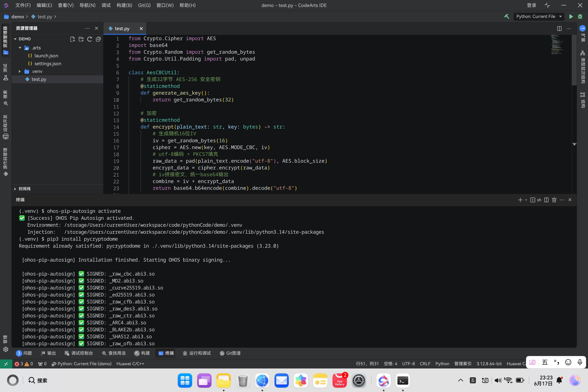This screenshot has height=392, width=588.
Task: Open the View menu
Action: pyautogui.click(x=66, y=5)
